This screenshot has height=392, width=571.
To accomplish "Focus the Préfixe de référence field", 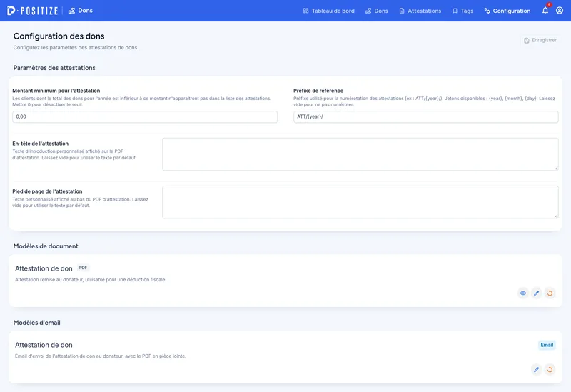I will 425,116.
